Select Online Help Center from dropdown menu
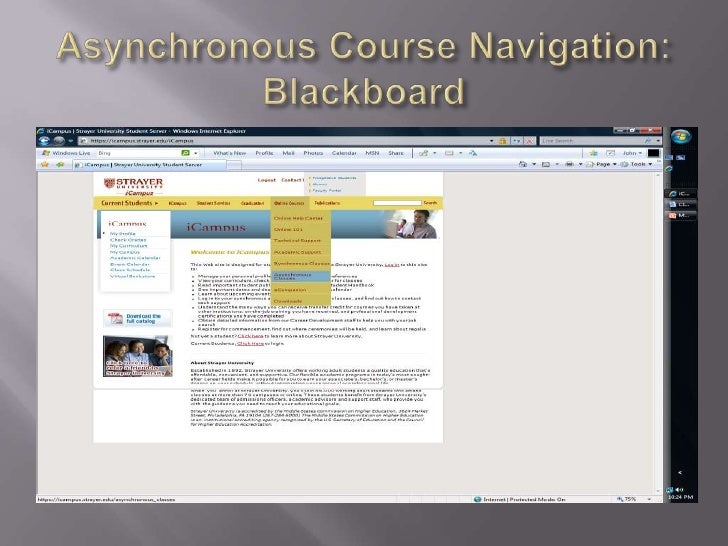The image size is (728, 546). [298, 218]
